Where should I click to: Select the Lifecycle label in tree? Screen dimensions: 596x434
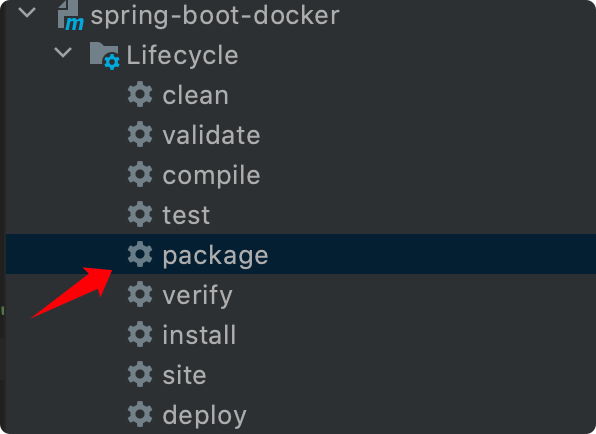pos(182,56)
